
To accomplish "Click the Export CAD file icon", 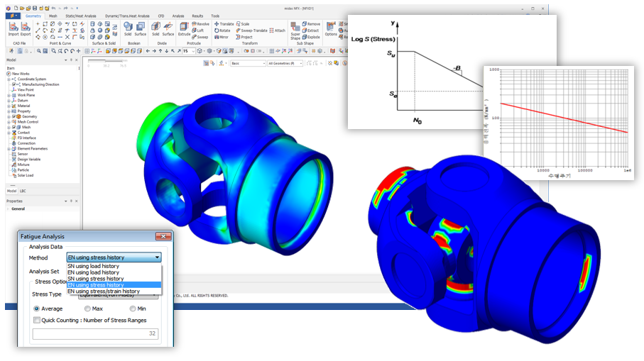I will 26,28.
